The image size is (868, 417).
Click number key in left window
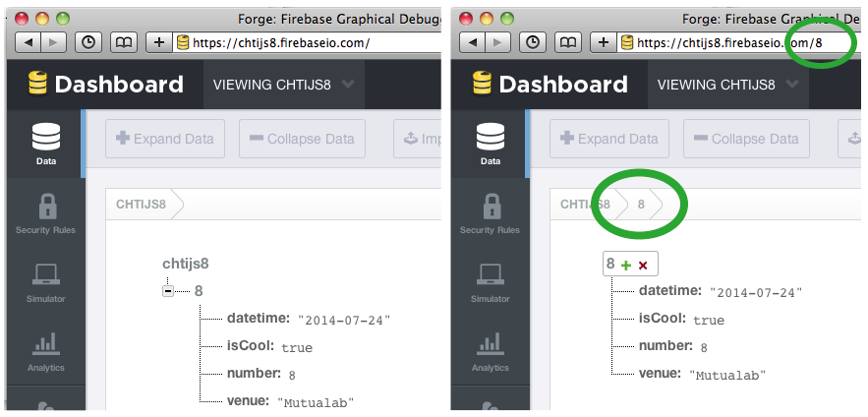(x=254, y=374)
